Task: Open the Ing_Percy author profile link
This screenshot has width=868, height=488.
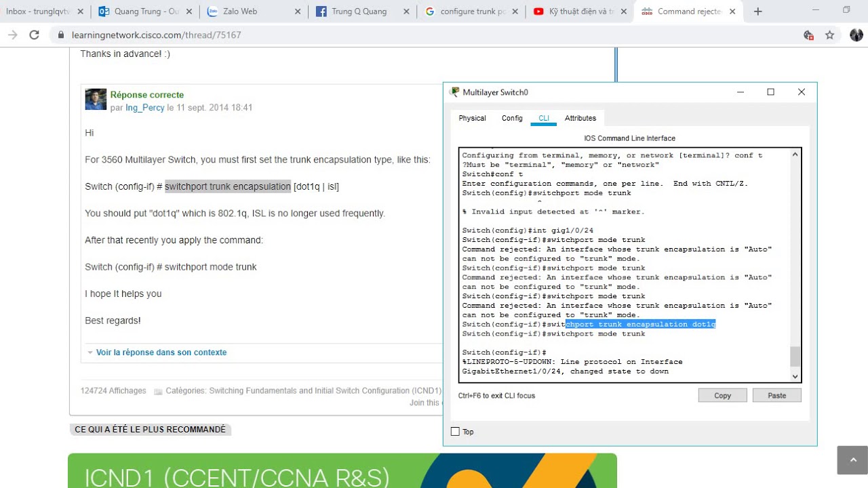Action: [145, 108]
